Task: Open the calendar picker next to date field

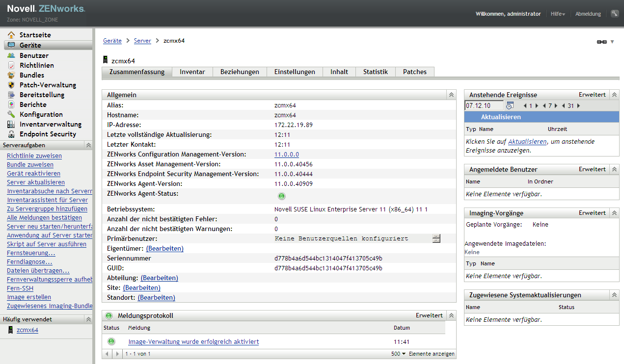Action: [x=510, y=105]
